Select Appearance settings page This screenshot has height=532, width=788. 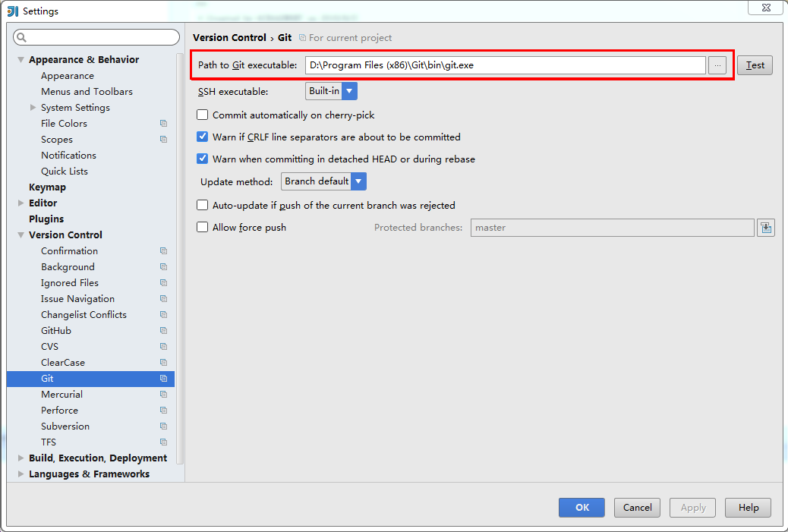[x=68, y=76]
